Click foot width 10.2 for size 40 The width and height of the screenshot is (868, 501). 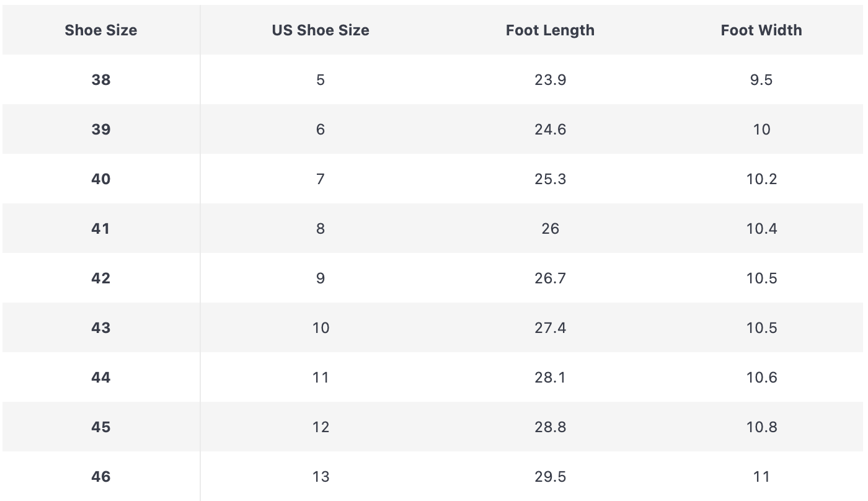(761, 179)
